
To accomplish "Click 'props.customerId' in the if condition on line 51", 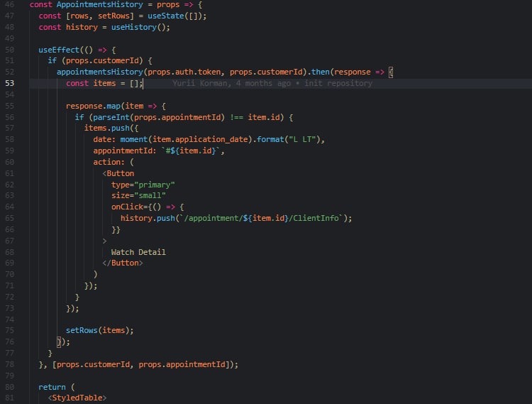I will (102, 61).
